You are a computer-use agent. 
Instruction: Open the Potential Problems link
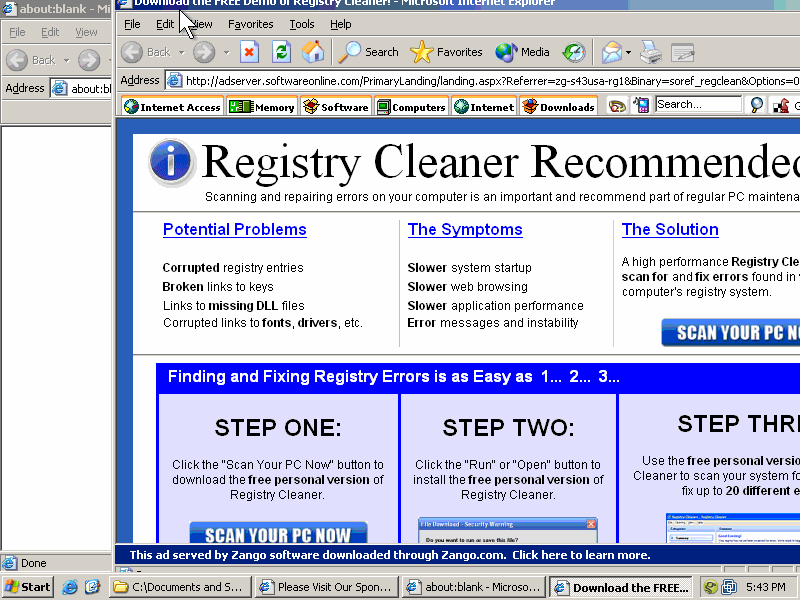click(235, 230)
